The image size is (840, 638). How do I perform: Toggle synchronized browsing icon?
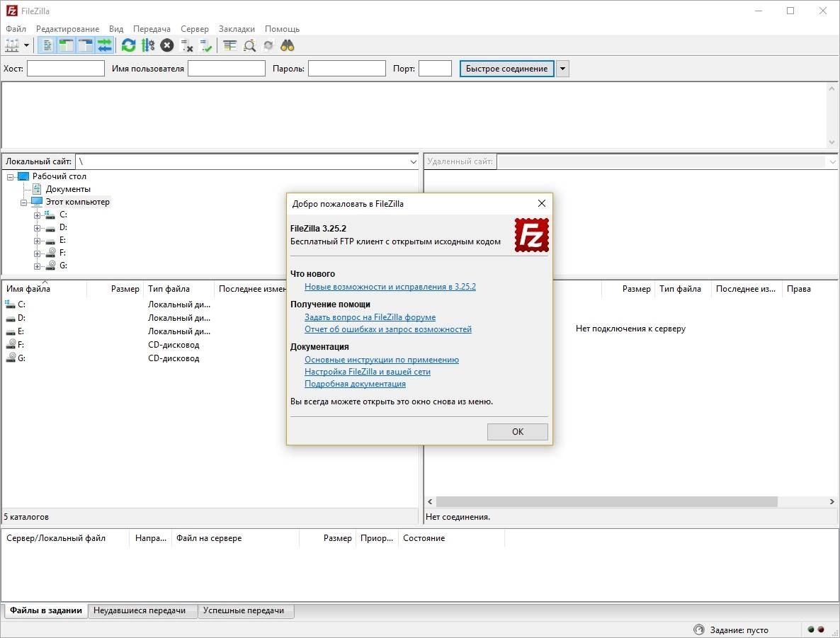268,45
